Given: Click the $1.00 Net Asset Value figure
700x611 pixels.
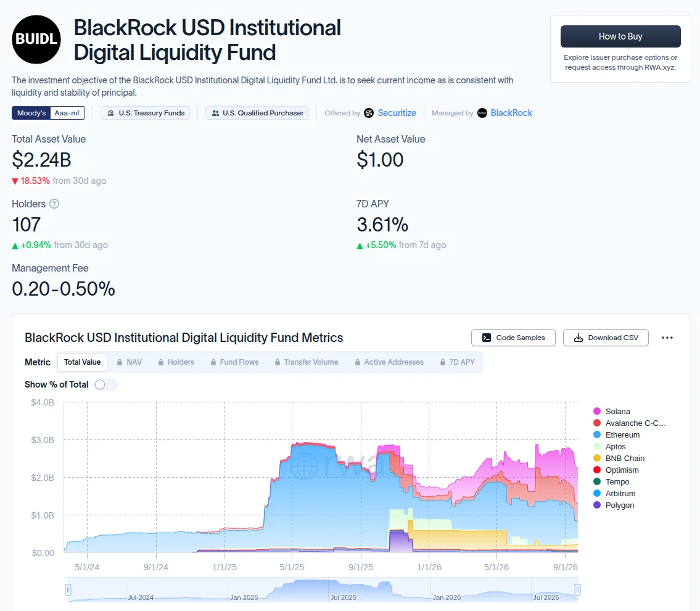Looking at the screenshot, I should click(x=380, y=160).
